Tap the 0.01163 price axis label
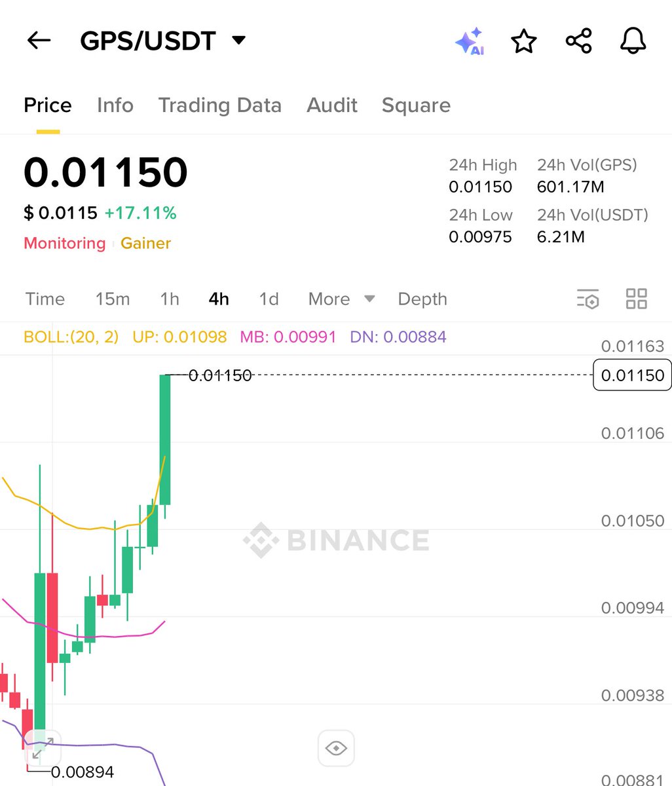 click(633, 346)
